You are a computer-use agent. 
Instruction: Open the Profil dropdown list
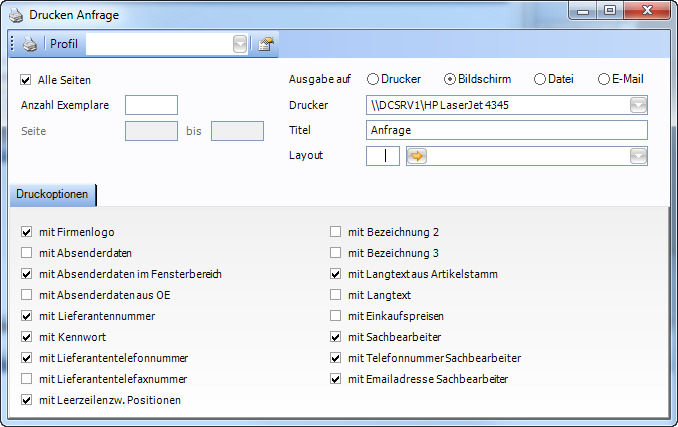240,44
